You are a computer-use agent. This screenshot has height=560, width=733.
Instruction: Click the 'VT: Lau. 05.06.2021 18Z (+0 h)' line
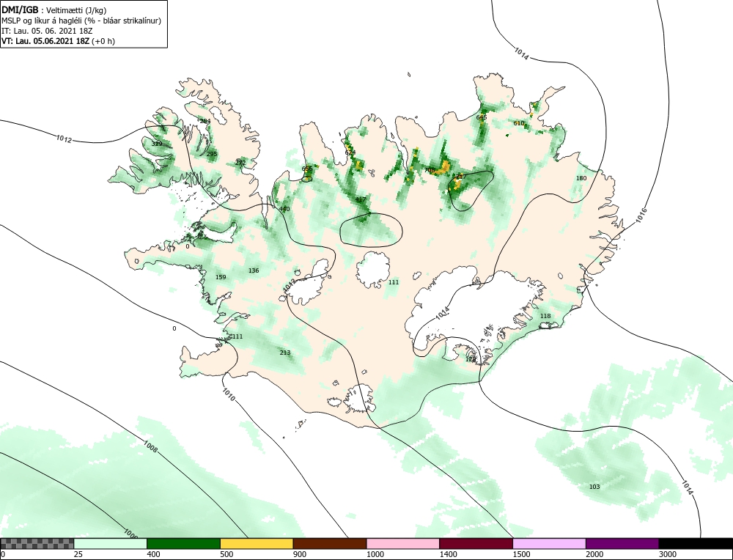[x=58, y=41]
